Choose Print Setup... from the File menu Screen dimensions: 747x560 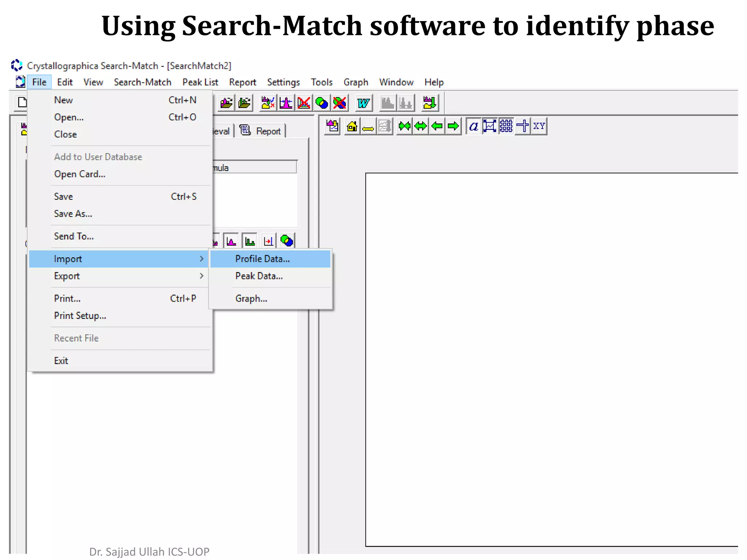120,316
